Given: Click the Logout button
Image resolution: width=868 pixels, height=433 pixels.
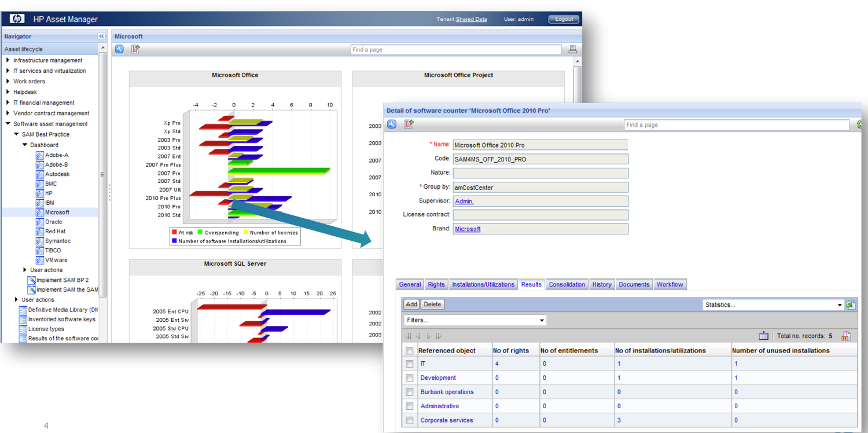Looking at the screenshot, I should tap(564, 19).
